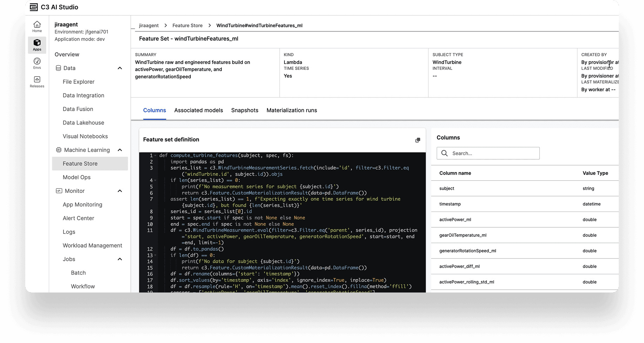Open File Explorer
Viewport: 644px width, 343px height.
pos(79,82)
